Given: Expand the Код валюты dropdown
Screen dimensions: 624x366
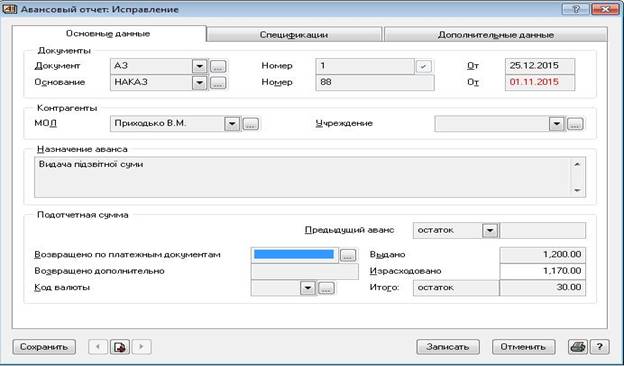Looking at the screenshot, I should coord(308,288).
